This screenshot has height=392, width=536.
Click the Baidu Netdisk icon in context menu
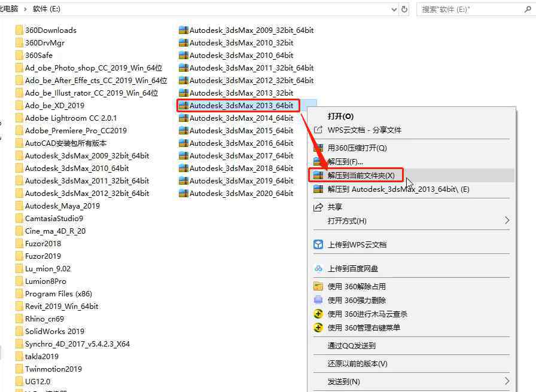pyautogui.click(x=318, y=269)
